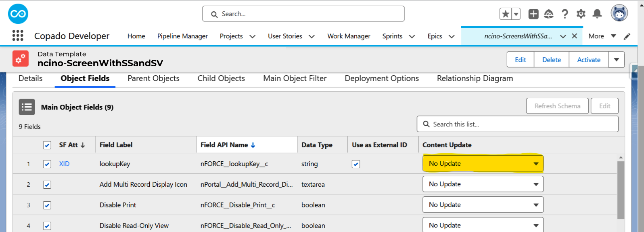Click the nFORCE__lookupKey__c cell
The image size is (644, 232).
[x=234, y=164]
